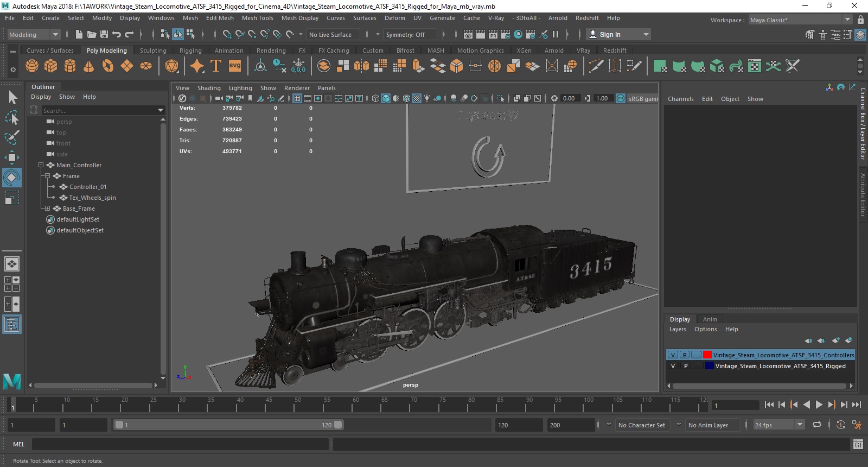The height and width of the screenshot is (467, 868).
Task: Open the Channels menu in Channel Box
Action: point(680,99)
